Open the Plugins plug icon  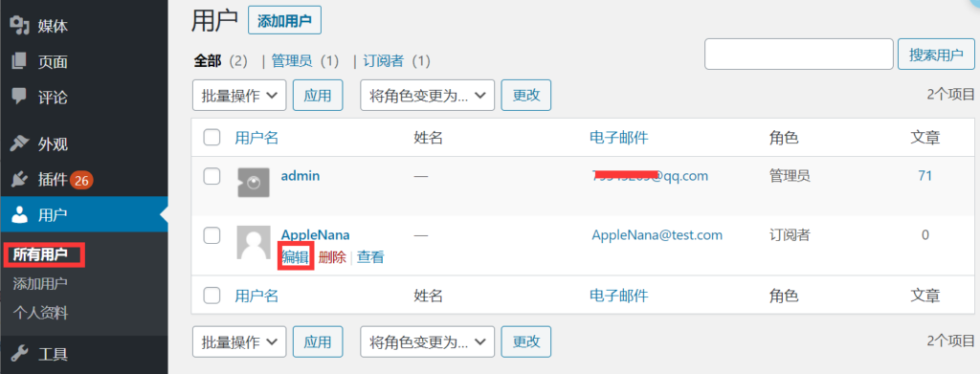coord(20,180)
